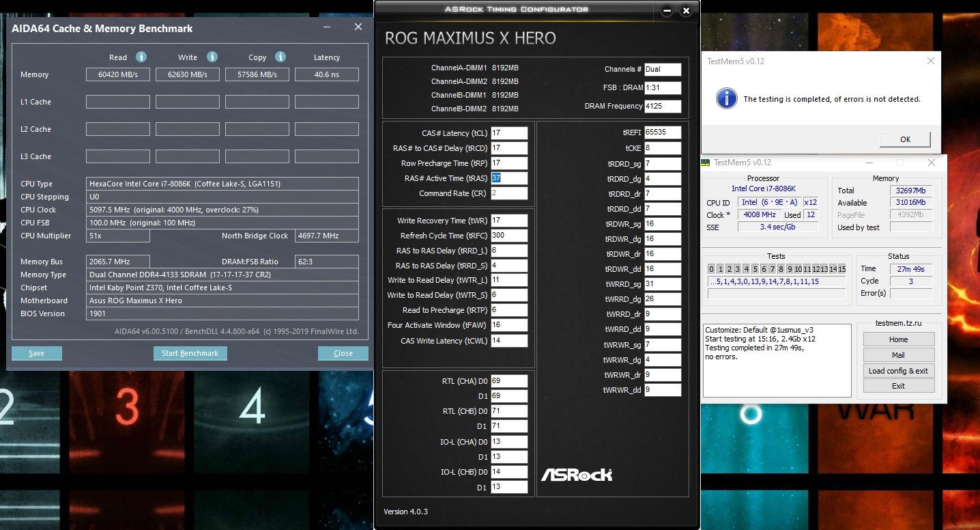
Task: Select the Memory Read 60420 MB/s field
Action: 118,74
